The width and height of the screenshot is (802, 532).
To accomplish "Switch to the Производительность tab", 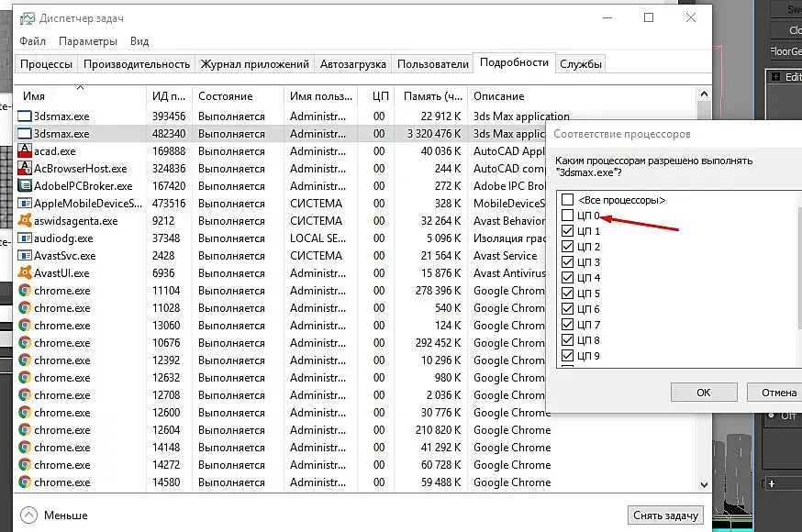I will tap(137, 64).
